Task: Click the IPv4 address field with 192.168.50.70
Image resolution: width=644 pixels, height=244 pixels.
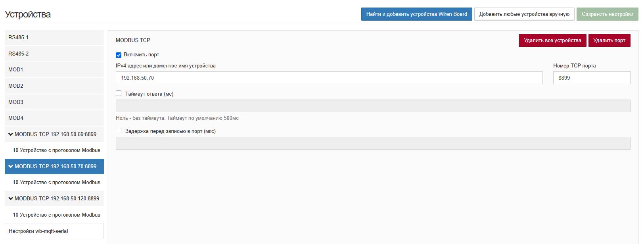Action: pyautogui.click(x=329, y=78)
